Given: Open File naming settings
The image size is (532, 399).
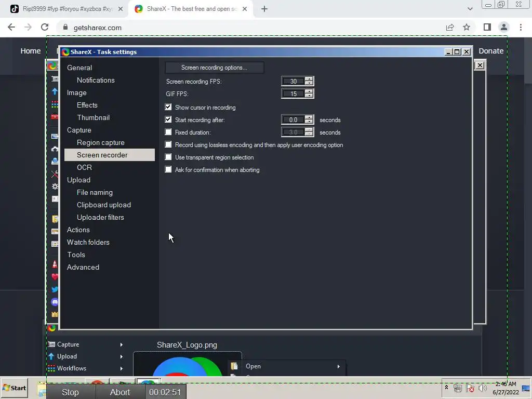Looking at the screenshot, I should pos(95,192).
